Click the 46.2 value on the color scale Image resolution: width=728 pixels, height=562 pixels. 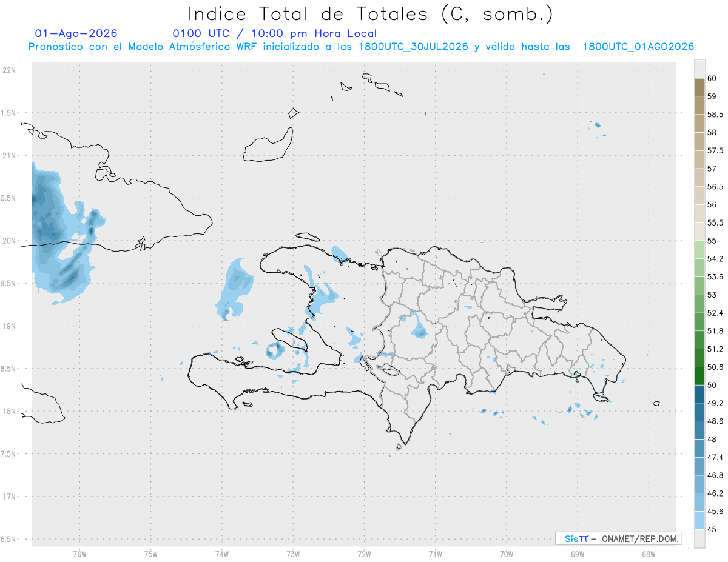click(715, 493)
